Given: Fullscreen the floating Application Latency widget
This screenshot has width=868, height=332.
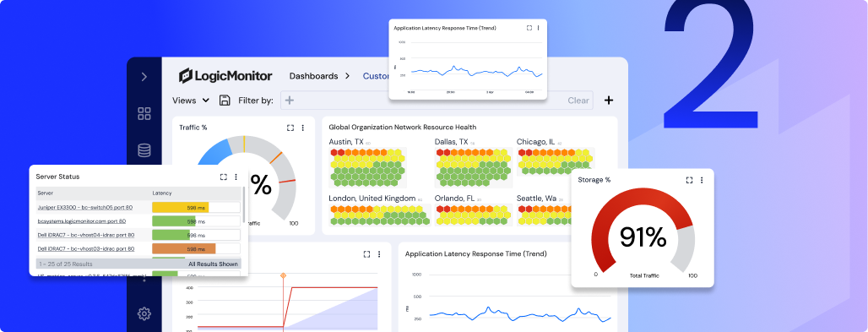Looking at the screenshot, I should [529, 28].
